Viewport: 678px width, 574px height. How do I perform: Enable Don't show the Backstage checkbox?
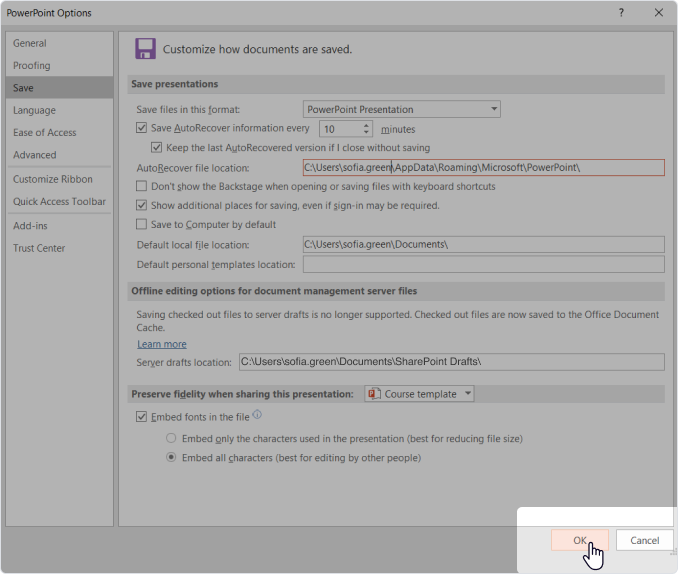click(x=141, y=186)
